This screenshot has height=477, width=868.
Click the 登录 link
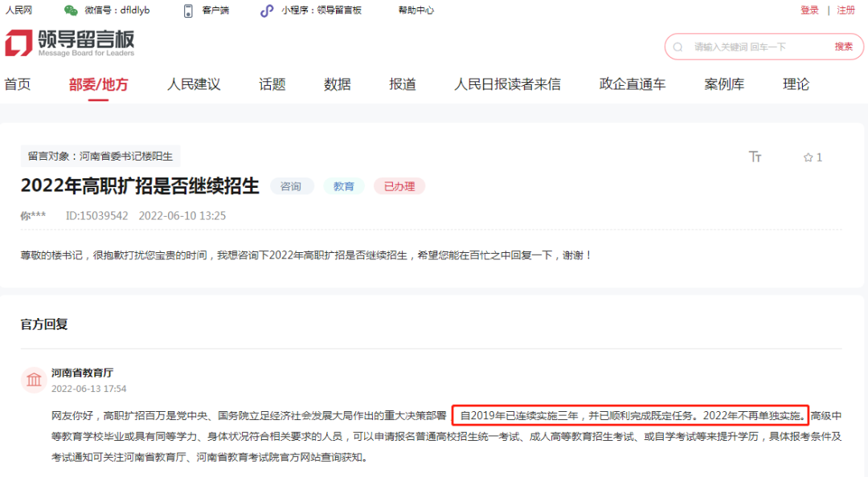point(808,10)
